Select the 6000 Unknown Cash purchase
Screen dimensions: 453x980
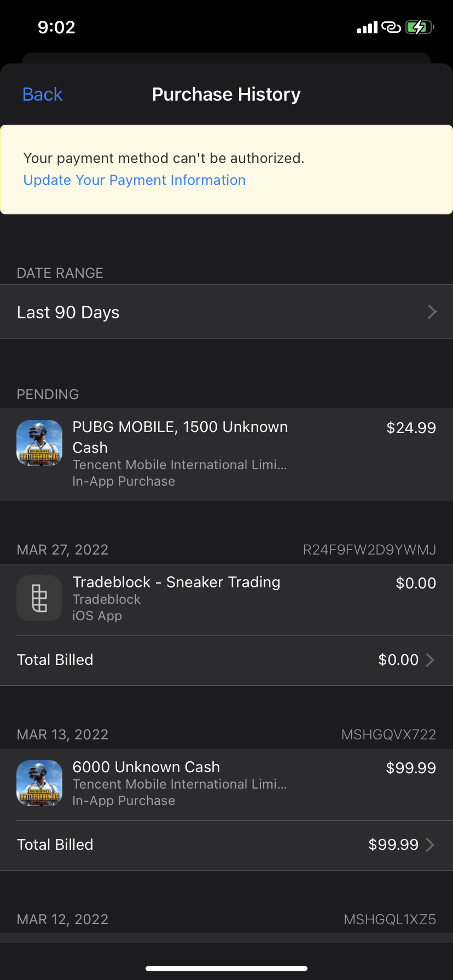tap(226, 785)
